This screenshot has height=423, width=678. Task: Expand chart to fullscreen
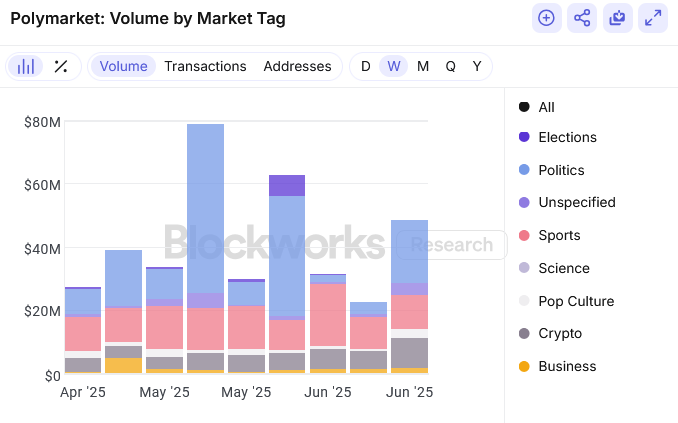tap(653, 18)
